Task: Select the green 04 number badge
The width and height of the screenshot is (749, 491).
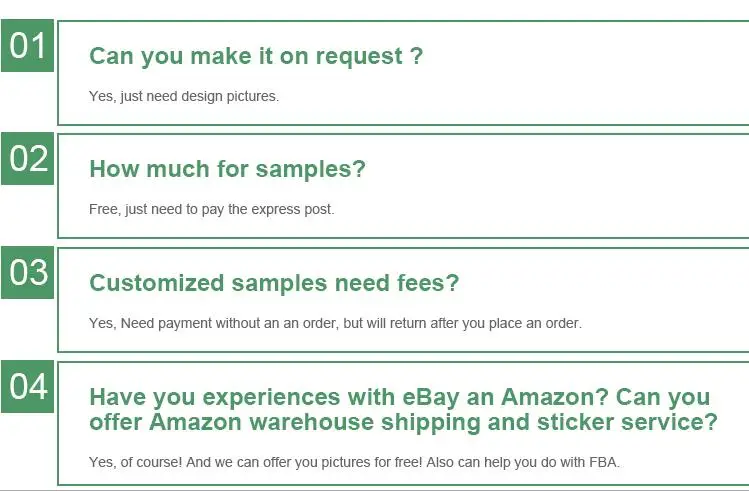Action: pyautogui.click(x=27, y=386)
